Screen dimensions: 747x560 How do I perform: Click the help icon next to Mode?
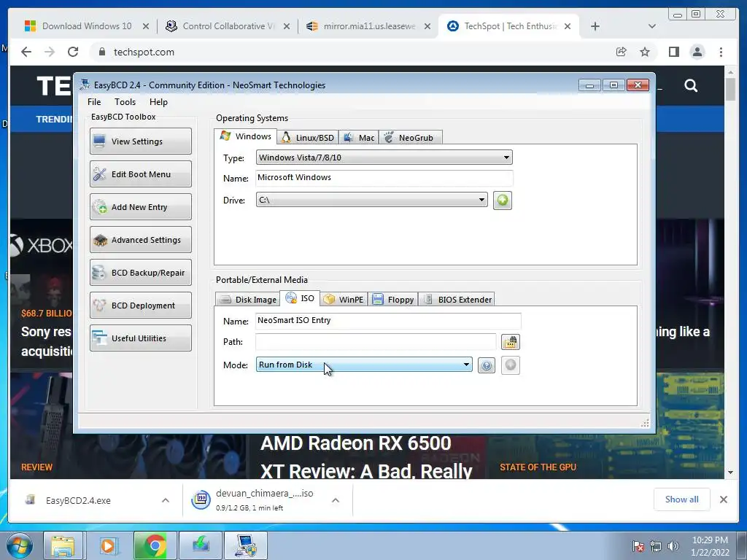[487, 365]
